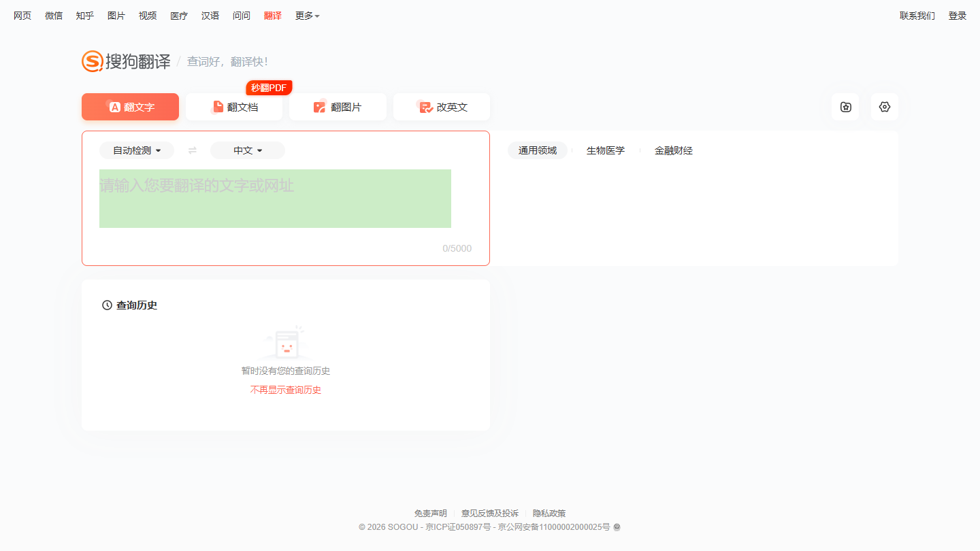Switch to the 改英文 tab
Screen dimensions: 980x551
[442, 107]
